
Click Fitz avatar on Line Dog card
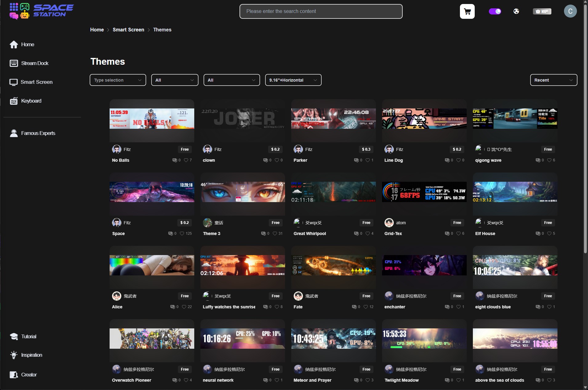point(389,149)
